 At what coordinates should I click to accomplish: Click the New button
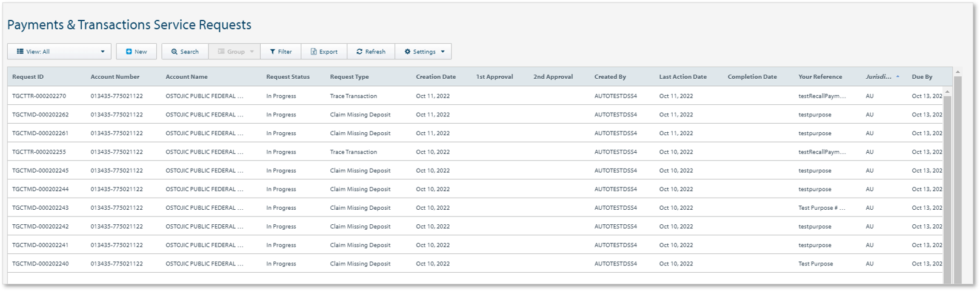point(136,52)
